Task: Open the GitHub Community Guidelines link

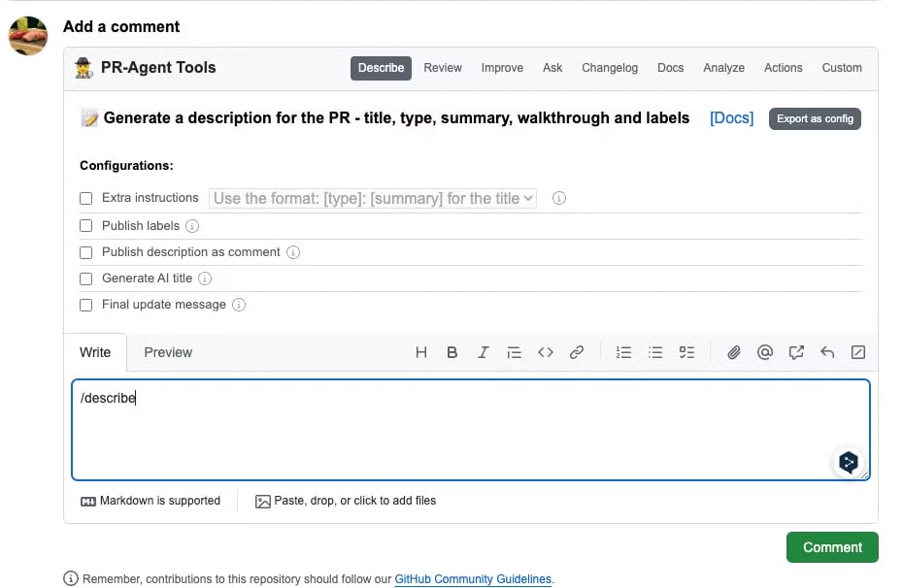Action: click(x=473, y=579)
